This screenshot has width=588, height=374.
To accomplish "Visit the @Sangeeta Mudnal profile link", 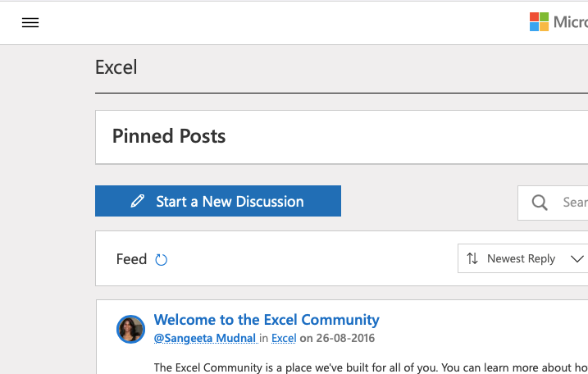I will pyautogui.click(x=205, y=338).
